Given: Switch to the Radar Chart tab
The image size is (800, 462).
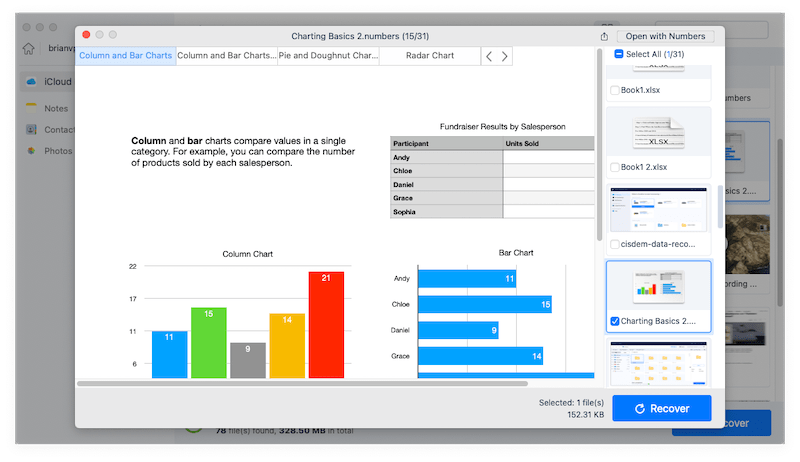Looking at the screenshot, I should pos(429,56).
